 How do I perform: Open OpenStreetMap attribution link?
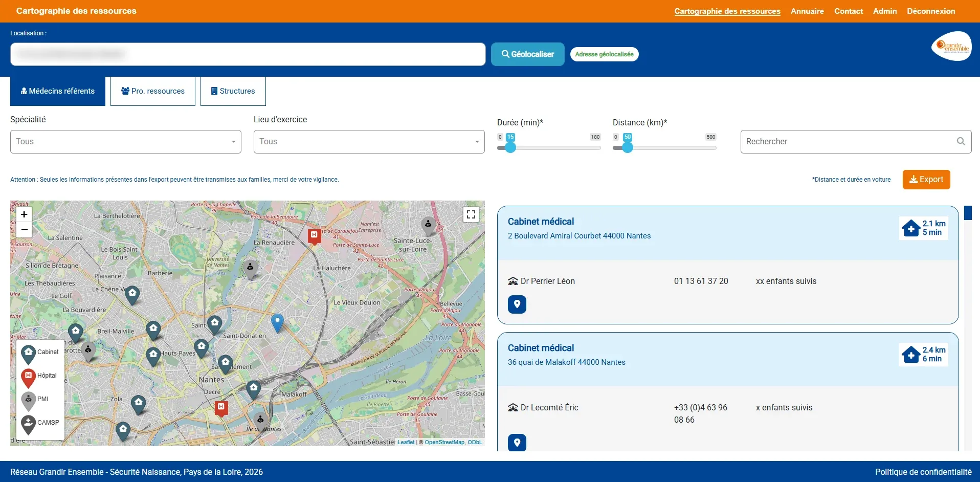pos(444,442)
